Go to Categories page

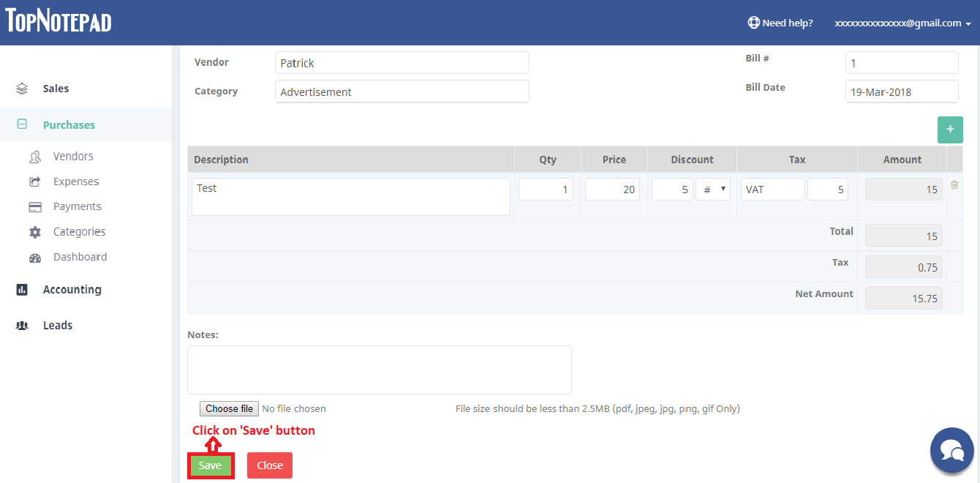80,232
